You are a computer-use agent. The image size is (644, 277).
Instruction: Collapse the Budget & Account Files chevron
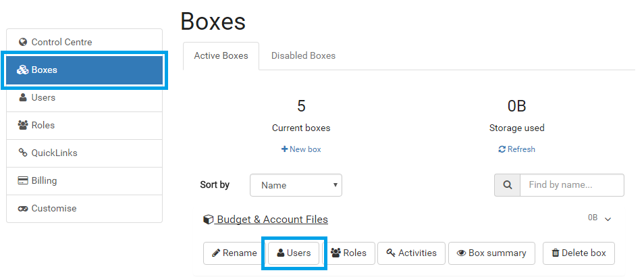(x=608, y=219)
